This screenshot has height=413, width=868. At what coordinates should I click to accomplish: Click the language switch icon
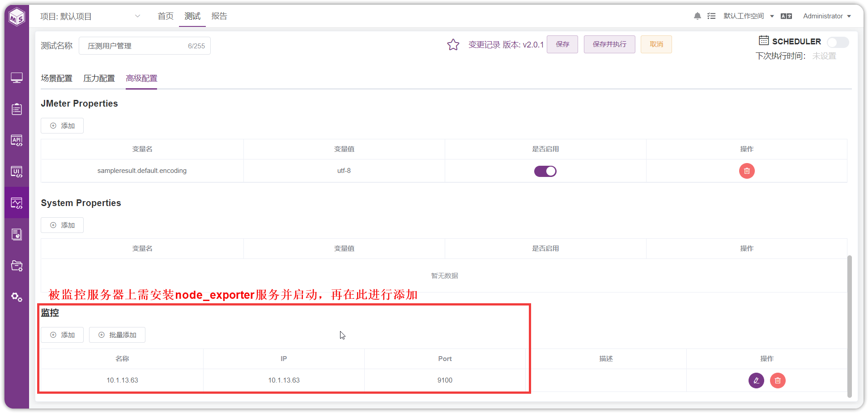point(786,16)
